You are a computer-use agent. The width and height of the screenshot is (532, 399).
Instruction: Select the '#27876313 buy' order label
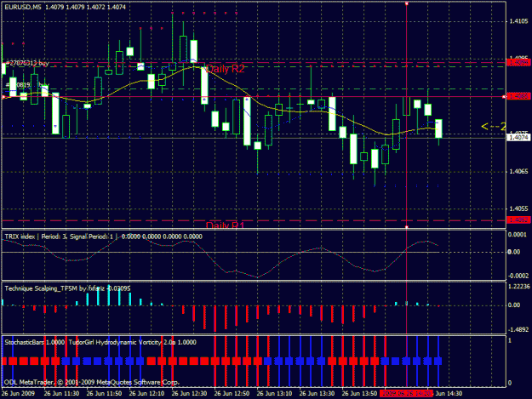pos(27,63)
